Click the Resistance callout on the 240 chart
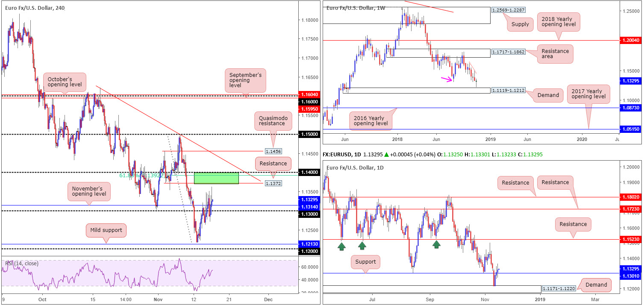This screenshot has height=305, width=644. coord(273,163)
